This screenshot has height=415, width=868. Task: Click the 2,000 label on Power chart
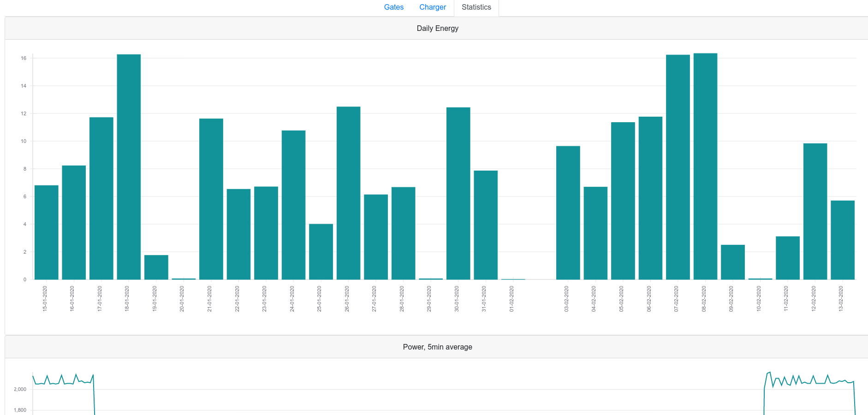pos(20,389)
